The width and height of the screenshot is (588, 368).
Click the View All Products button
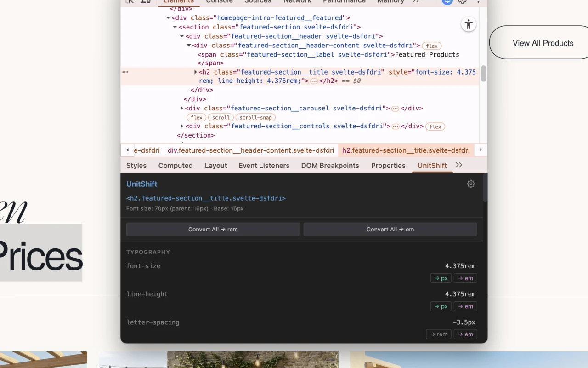tap(543, 43)
